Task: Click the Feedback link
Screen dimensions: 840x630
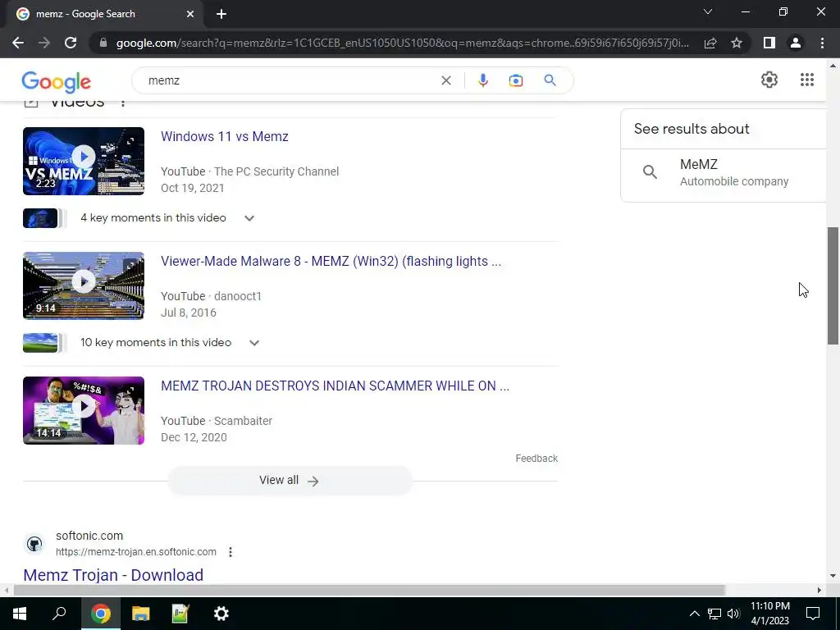Action: pos(536,459)
